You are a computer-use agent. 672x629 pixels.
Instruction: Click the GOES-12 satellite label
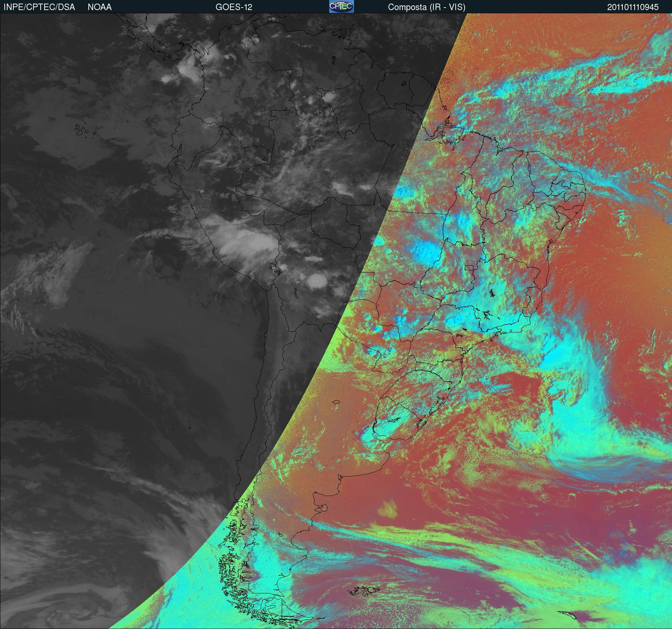click(234, 7)
